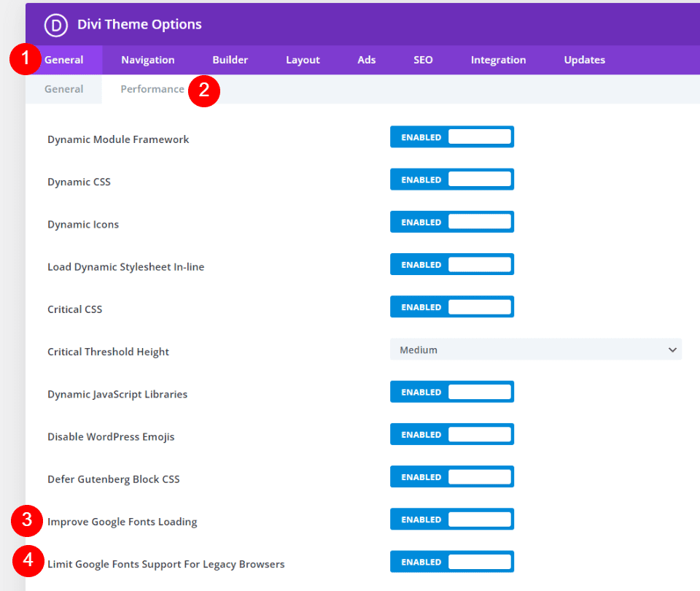Viewport: 700px width, 591px height.
Task: Disable Defer Gutenberg Block CSS
Action: [452, 476]
